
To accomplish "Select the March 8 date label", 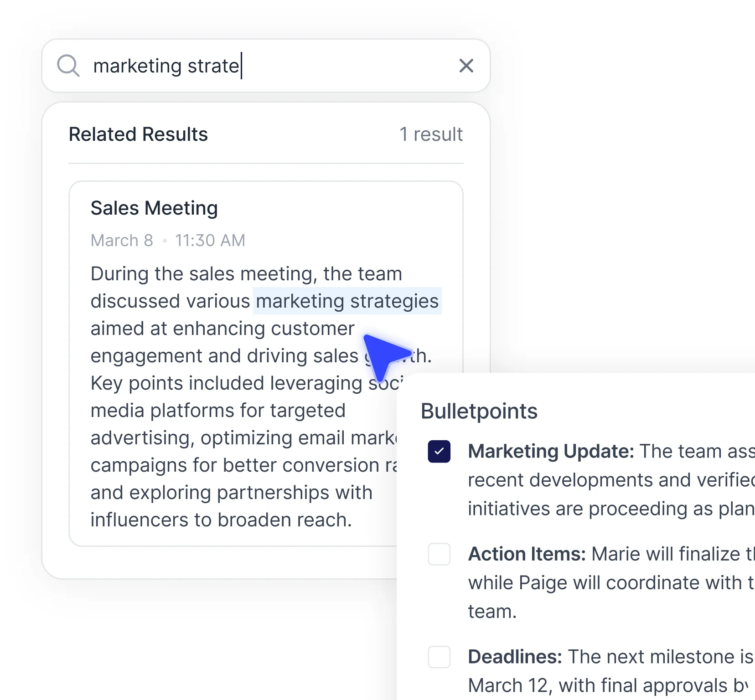I will tap(122, 240).
